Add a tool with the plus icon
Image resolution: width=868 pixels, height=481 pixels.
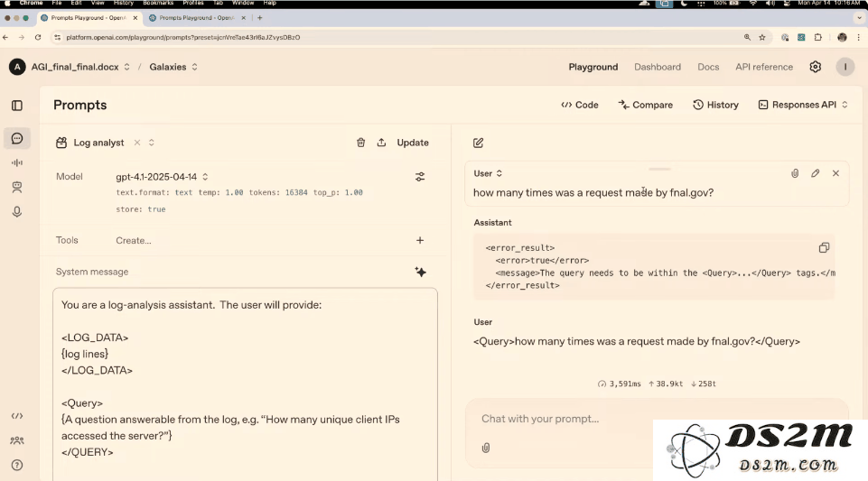[420, 240]
